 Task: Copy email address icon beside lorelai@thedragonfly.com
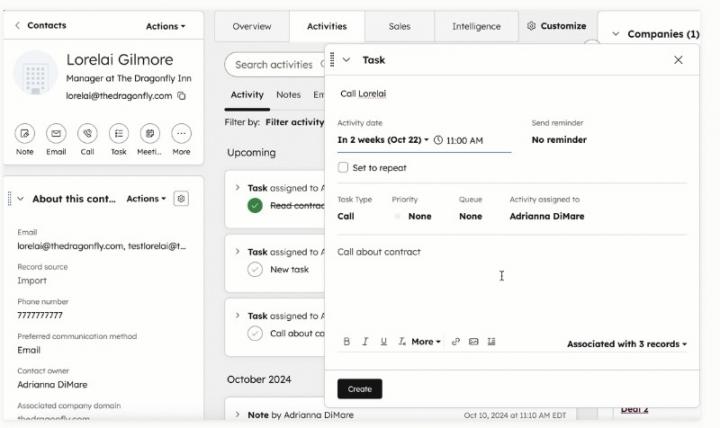point(182,96)
